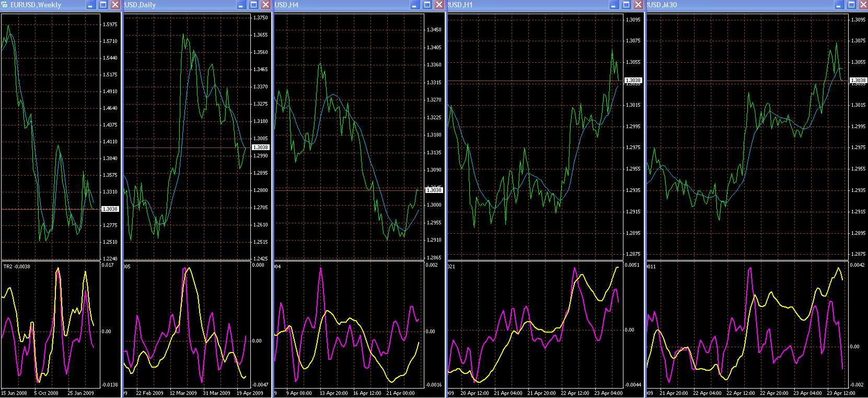
Task: Click the 1.3038 price tag in Weekly chart
Action: coord(110,209)
